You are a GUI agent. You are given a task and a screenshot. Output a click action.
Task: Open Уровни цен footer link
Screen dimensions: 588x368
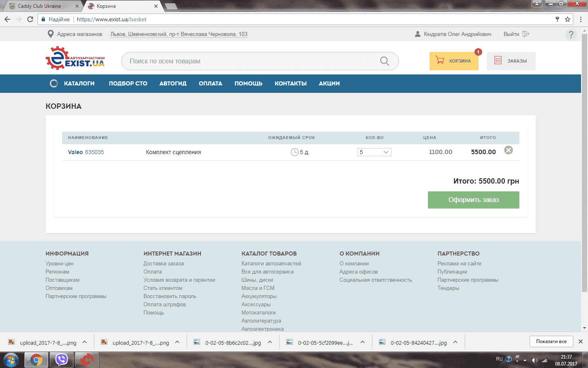[x=60, y=264]
